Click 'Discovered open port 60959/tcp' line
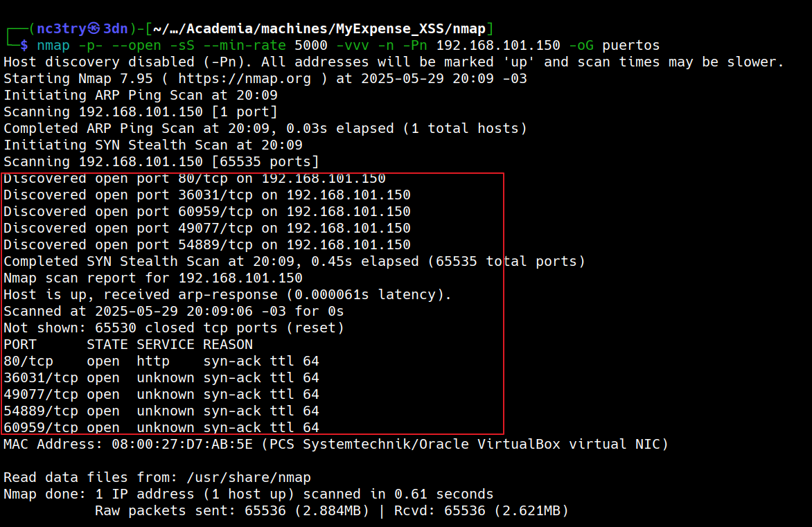This screenshot has width=812, height=527. point(206,212)
